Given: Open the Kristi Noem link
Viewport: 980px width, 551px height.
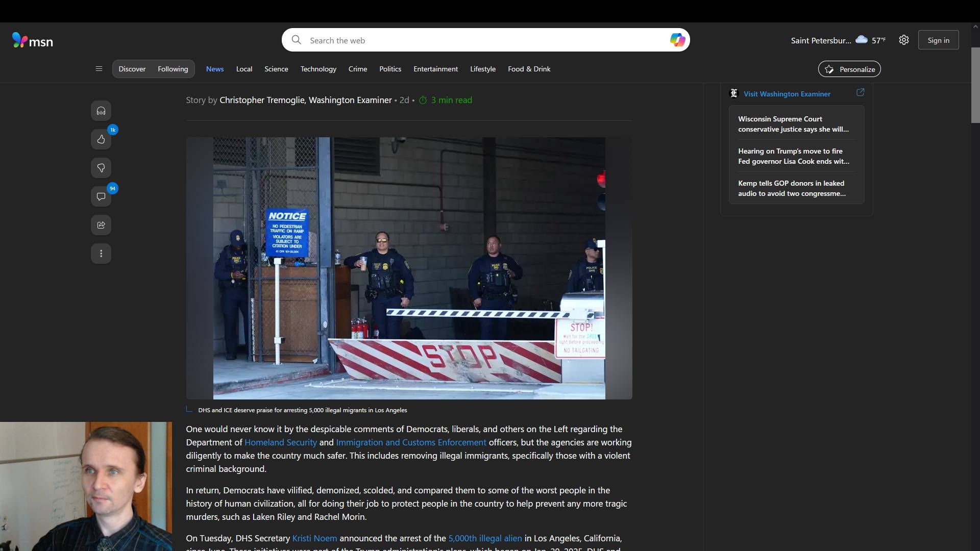Looking at the screenshot, I should click(x=314, y=538).
